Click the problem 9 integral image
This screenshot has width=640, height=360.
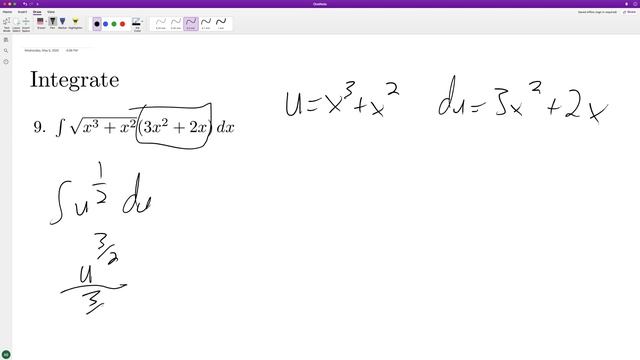pos(134,127)
